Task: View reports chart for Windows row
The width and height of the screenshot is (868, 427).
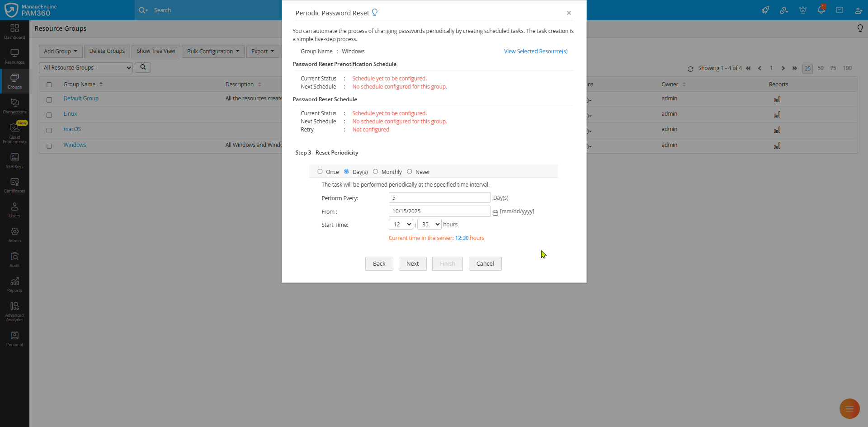Action: 777,145
